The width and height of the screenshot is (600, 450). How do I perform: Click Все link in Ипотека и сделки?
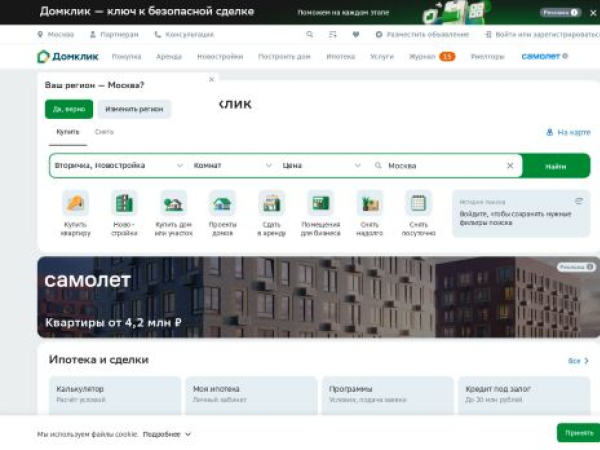(x=578, y=361)
